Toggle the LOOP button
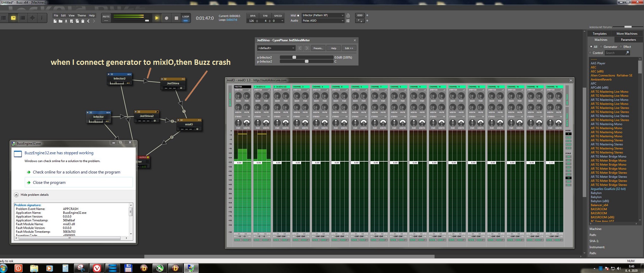This screenshot has height=273, width=644. 186,18
